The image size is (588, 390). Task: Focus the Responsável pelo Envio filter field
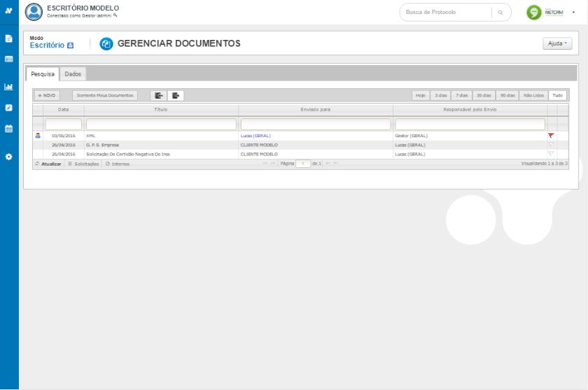470,124
